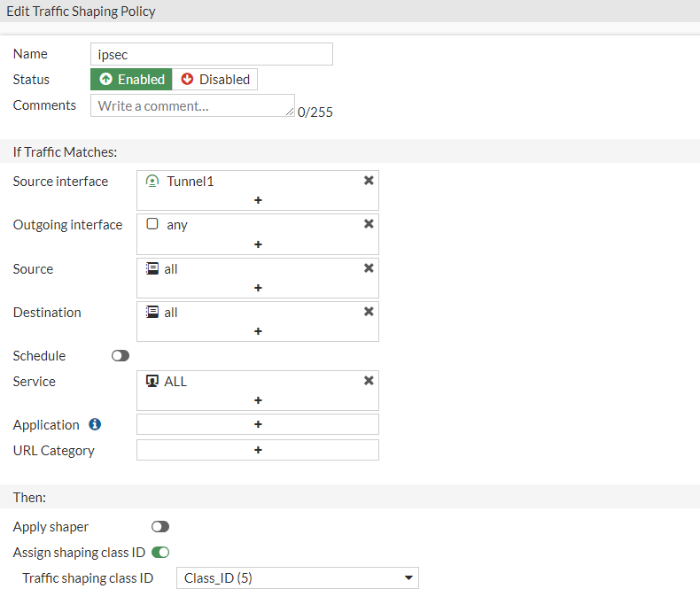Screen dimensions: 700x612
Task: Remove Tunnel1 from Source interface
Action: (x=369, y=181)
